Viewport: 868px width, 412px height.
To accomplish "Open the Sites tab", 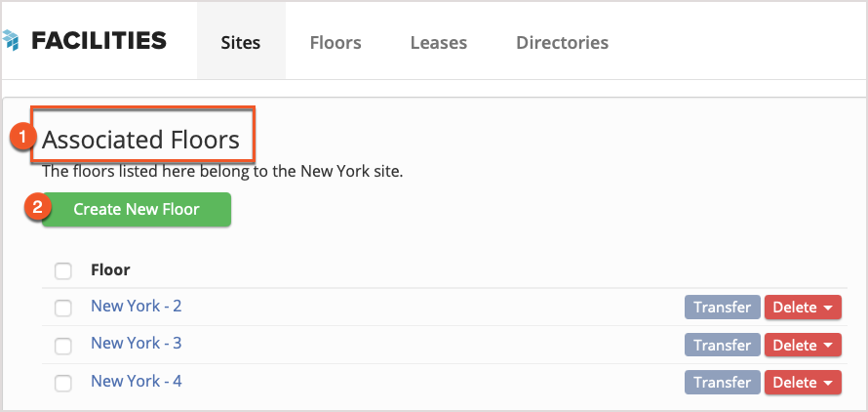I will [241, 43].
